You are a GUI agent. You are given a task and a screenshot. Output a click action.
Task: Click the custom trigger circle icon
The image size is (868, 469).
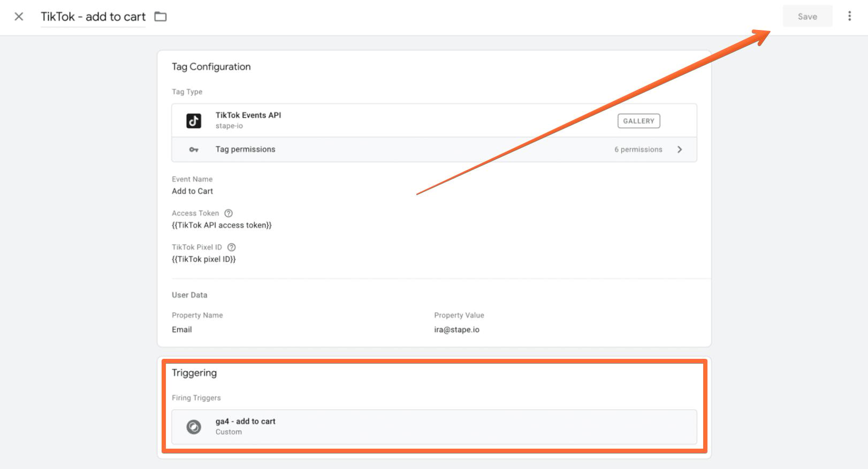(x=194, y=427)
